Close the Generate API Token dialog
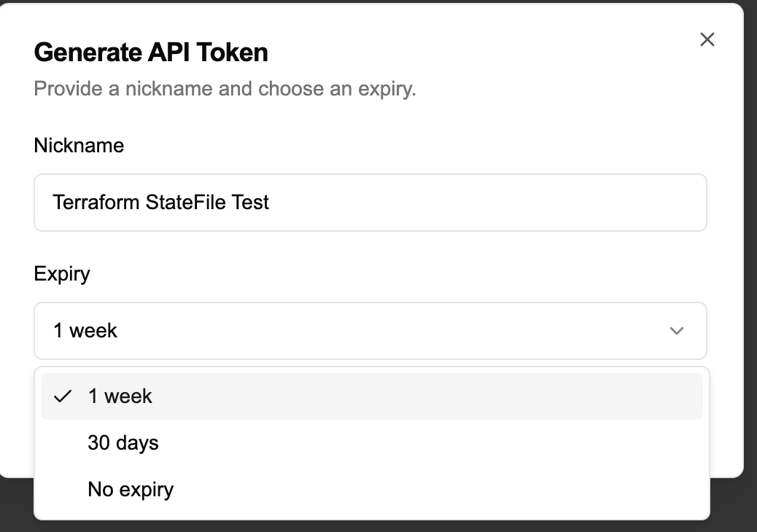757x532 pixels. click(707, 39)
